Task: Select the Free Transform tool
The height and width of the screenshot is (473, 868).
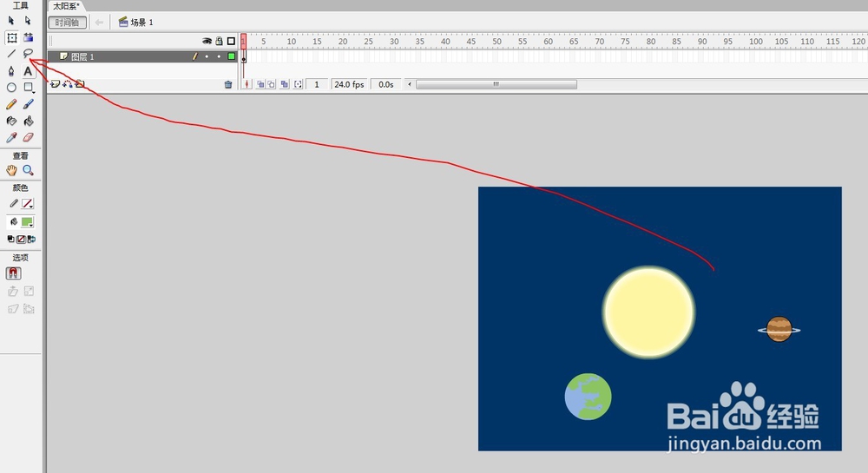Action: 11,37
